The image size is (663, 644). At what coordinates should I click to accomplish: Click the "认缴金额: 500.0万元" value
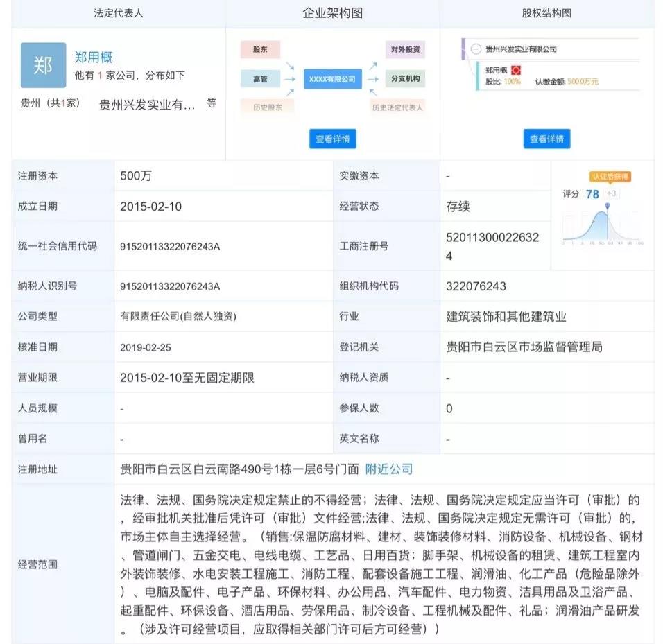567,82
